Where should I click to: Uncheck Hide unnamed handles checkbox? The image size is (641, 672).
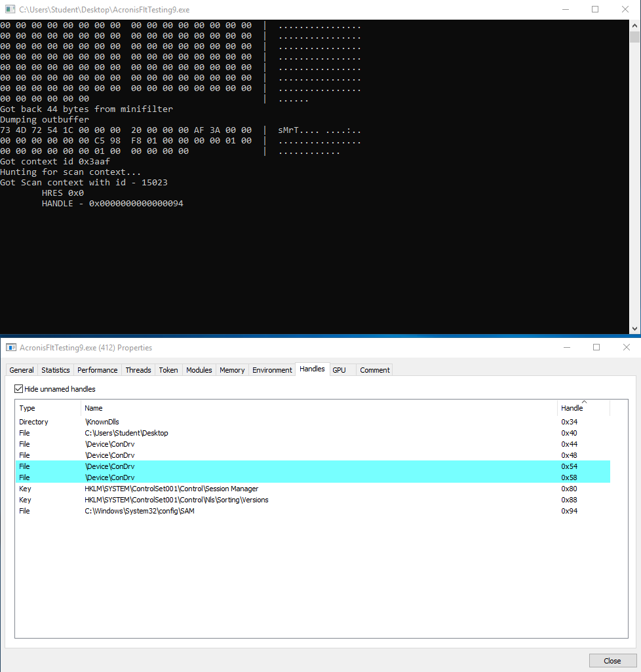[18, 388]
